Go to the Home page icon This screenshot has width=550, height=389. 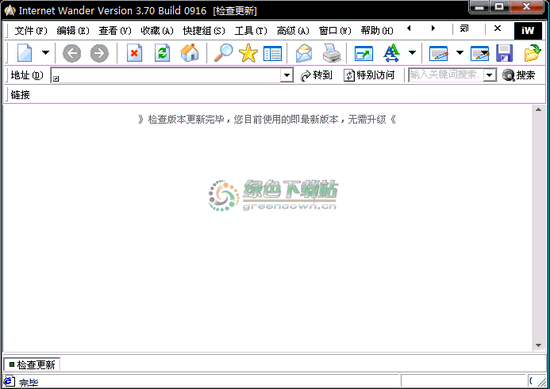click(x=189, y=53)
